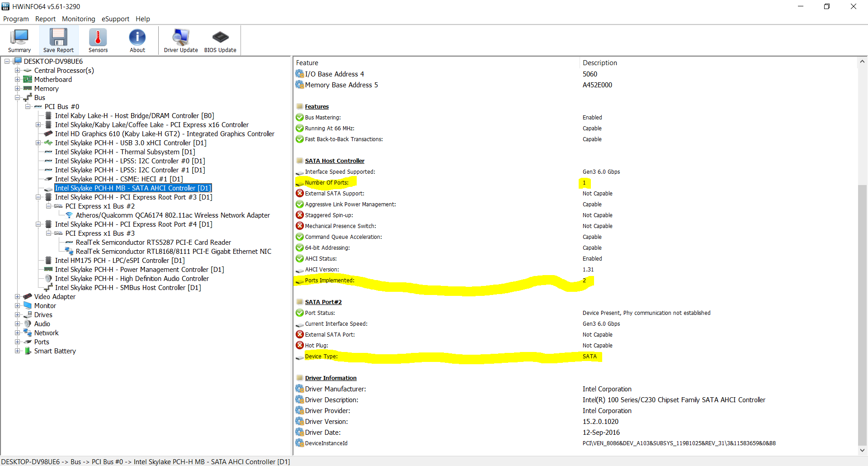The image size is (868, 466).
Task: Select RealTek RTS5287 PCI-E Card Reader
Action: [x=153, y=243]
